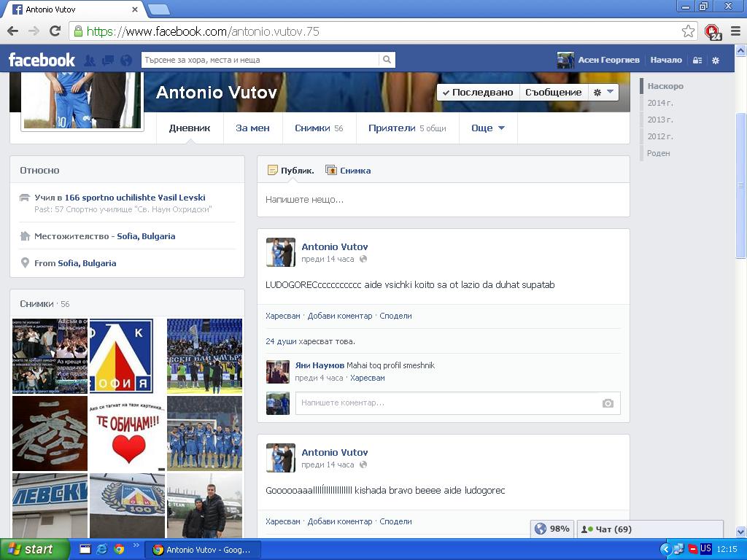Image resolution: width=747 pixels, height=560 pixels.
Task: Jump to Наскоро on the timeline
Action: (x=665, y=86)
